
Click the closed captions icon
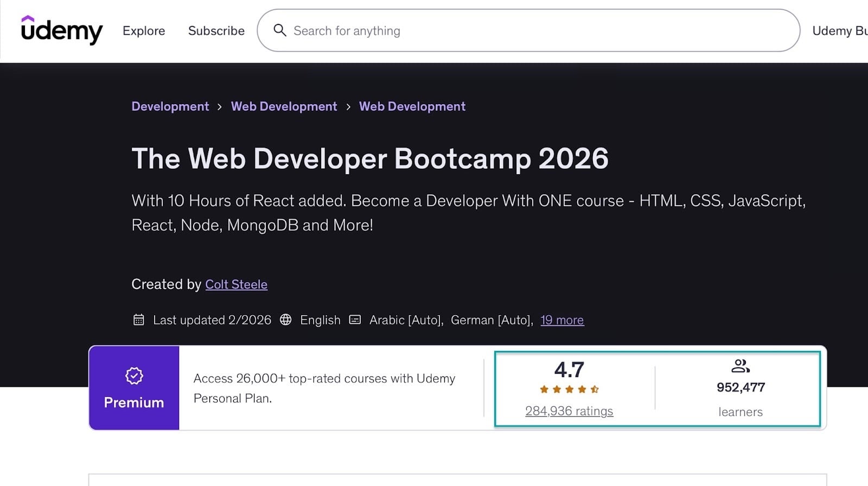(x=355, y=319)
